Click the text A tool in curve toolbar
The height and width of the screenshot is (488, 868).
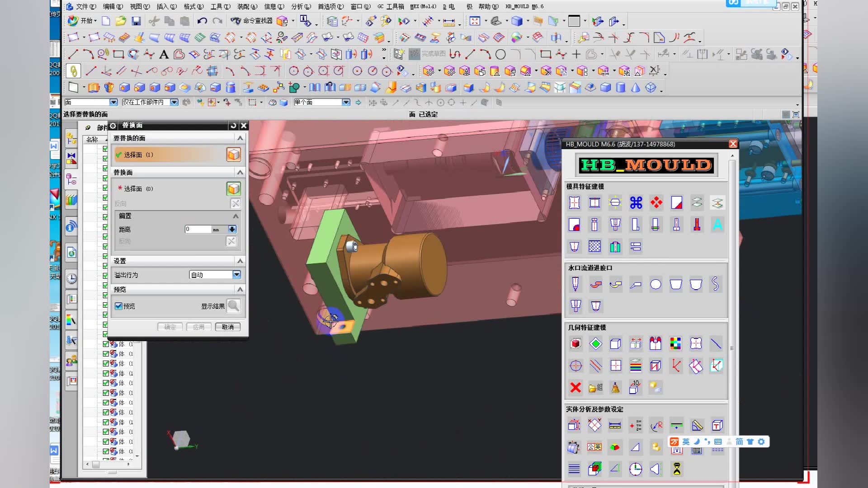(x=164, y=55)
